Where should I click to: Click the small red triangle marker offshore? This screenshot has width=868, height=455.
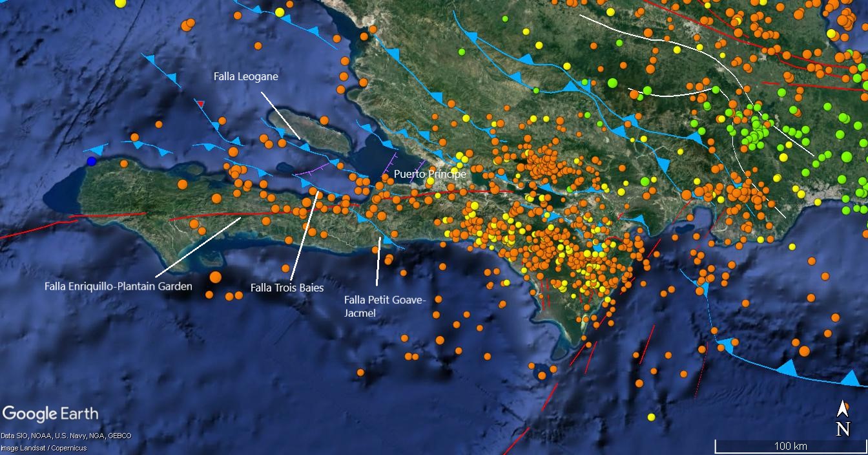[x=201, y=103]
